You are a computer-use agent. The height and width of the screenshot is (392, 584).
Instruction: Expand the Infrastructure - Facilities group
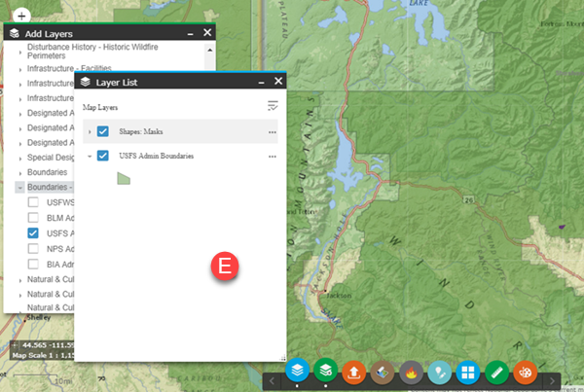pos(20,70)
